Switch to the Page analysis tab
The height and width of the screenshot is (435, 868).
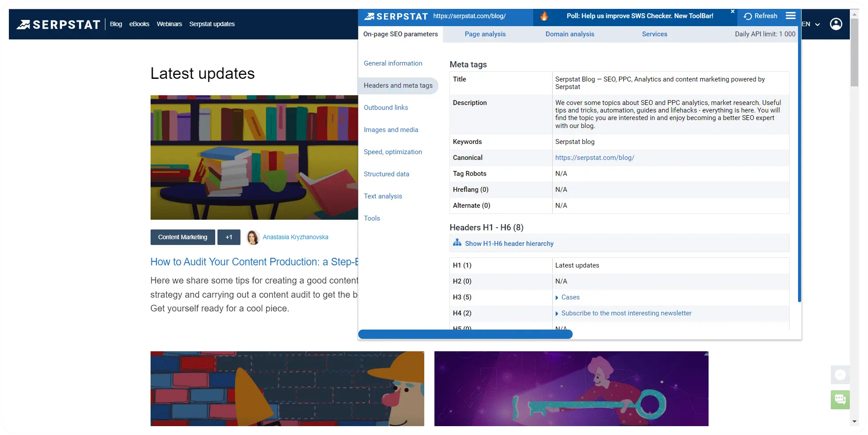tap(485, 34)
